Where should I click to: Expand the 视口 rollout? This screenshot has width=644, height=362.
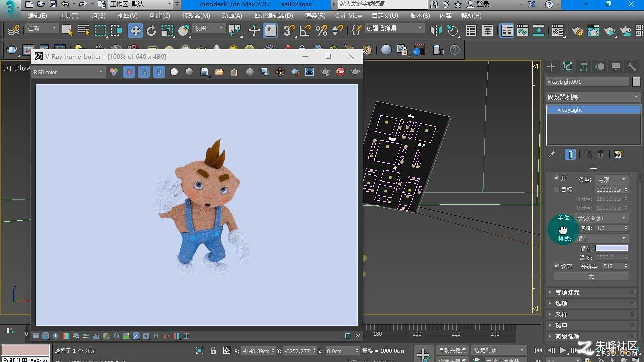click(x=592, y=325)
